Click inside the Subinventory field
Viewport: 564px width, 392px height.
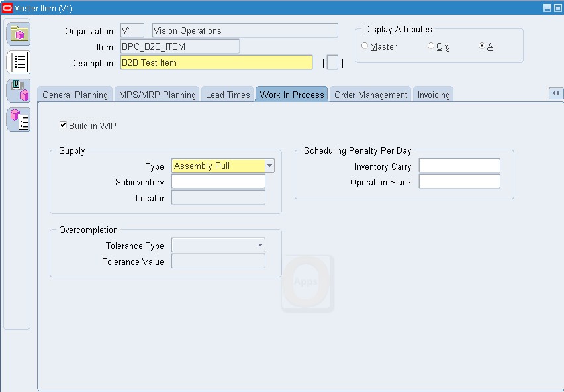point(218,182)
